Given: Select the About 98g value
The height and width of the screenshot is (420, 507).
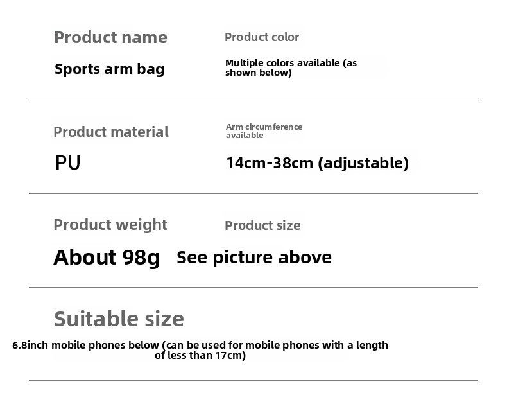Looking at the screenshot, I should [x=107, y=258].
